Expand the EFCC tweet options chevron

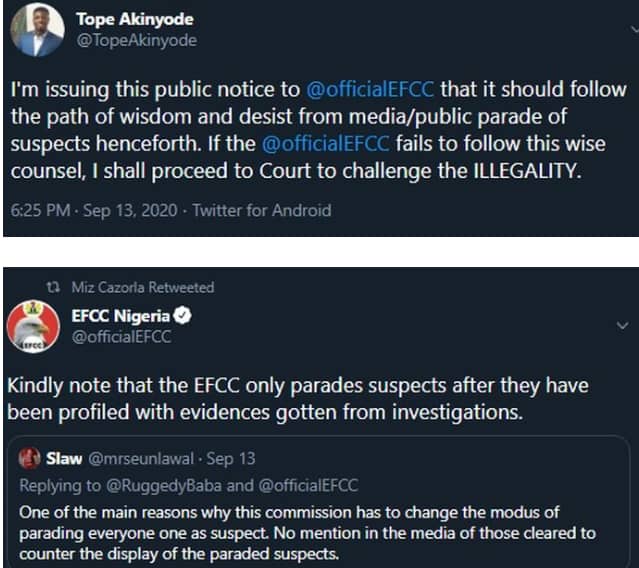click(x=621, y=326)
